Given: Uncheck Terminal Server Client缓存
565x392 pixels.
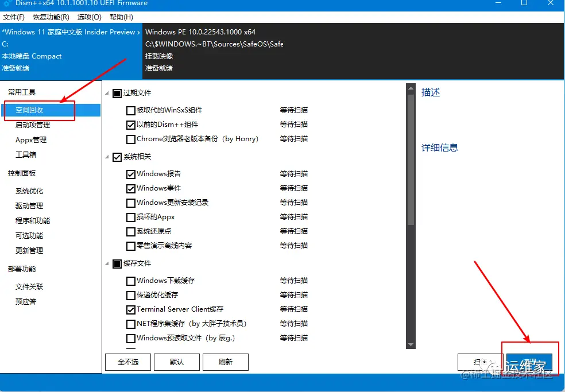Looking at the screenshot, I should [x=131, y=309].
